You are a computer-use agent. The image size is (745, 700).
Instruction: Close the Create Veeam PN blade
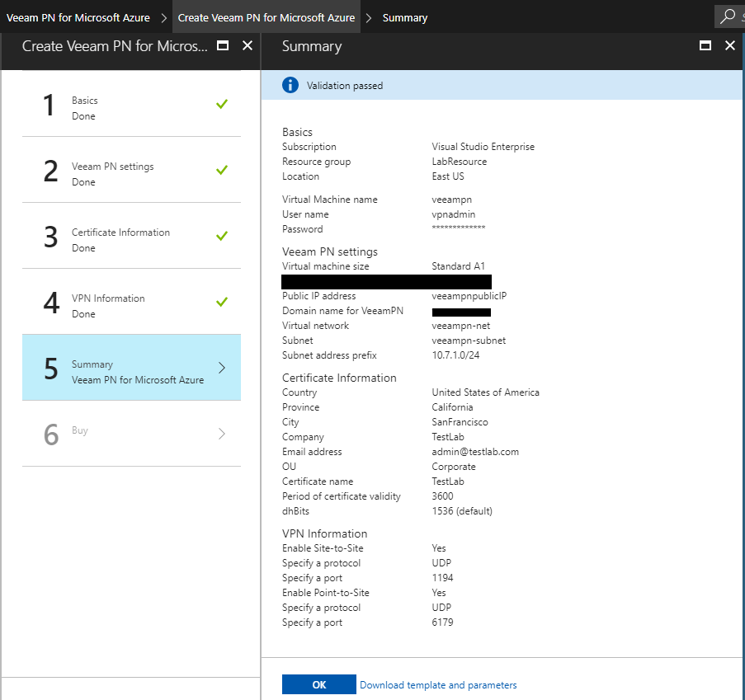247,46
